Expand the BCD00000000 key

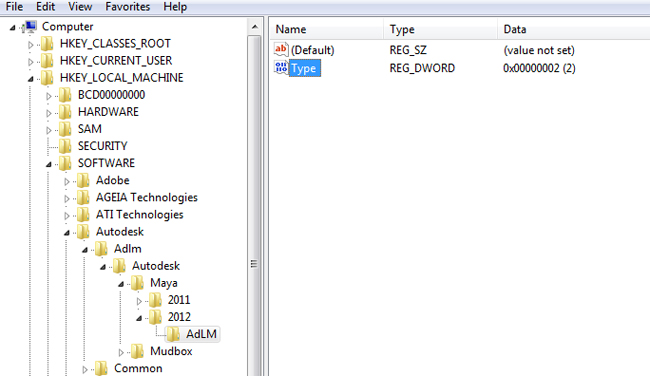click(49, 96)
